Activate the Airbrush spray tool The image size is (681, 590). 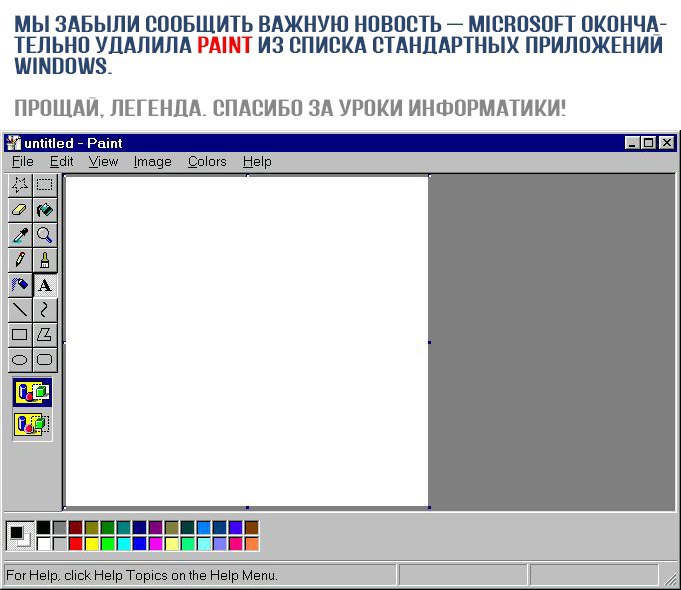point(20,285)
